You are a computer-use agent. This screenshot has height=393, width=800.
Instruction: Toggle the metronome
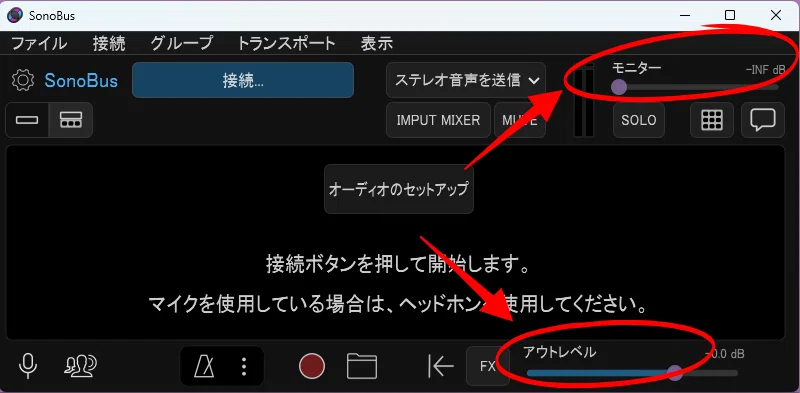pos(204,366)
